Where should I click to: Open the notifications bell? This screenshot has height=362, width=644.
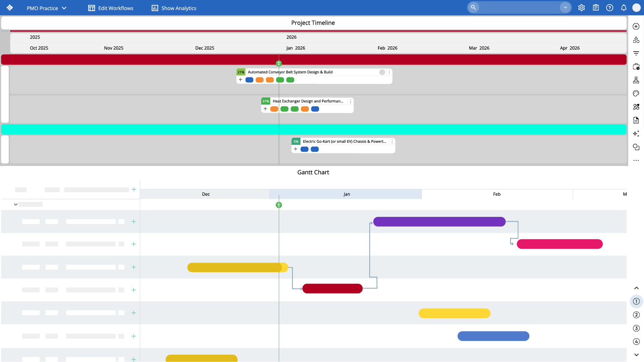[624, 8]
